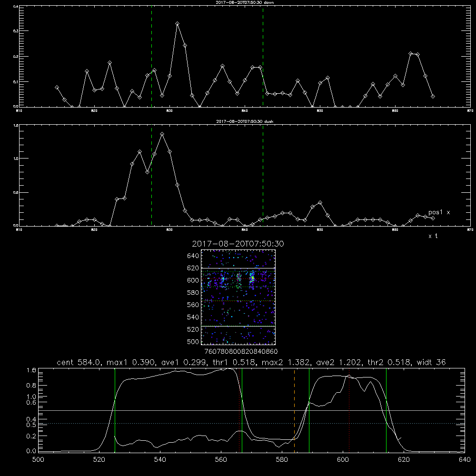Click the 'widt 36' value
The width and height of the screenshot is (476, 476).
coord(431,362)
